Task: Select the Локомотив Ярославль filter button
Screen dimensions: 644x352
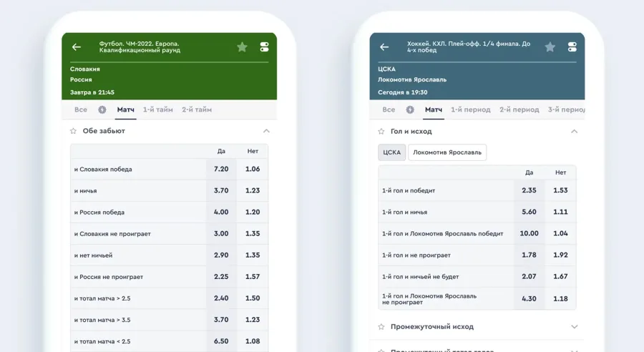Action: 447,152
